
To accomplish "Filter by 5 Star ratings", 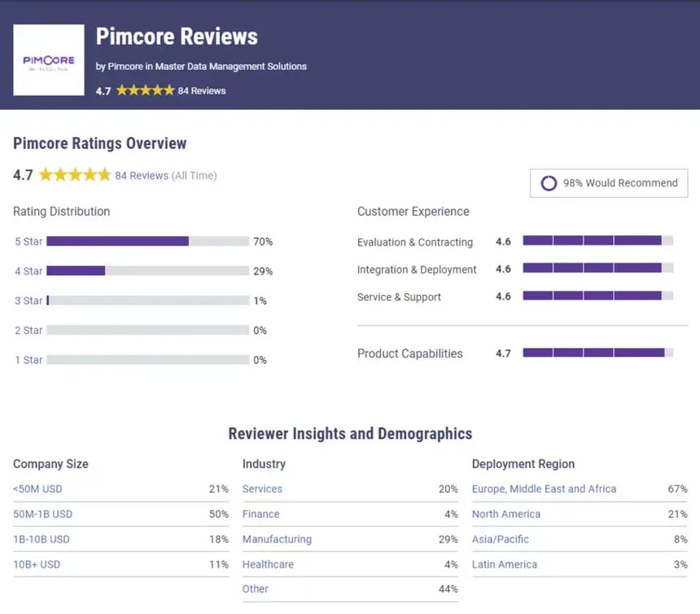I will [x=28, y=242].
